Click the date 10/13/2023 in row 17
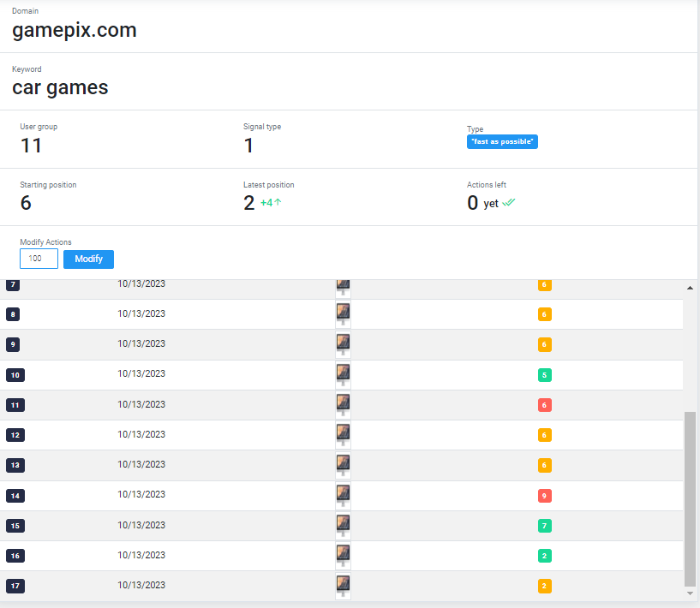The height and width of the screenshot is (608, 700). [x=141, y=585]
